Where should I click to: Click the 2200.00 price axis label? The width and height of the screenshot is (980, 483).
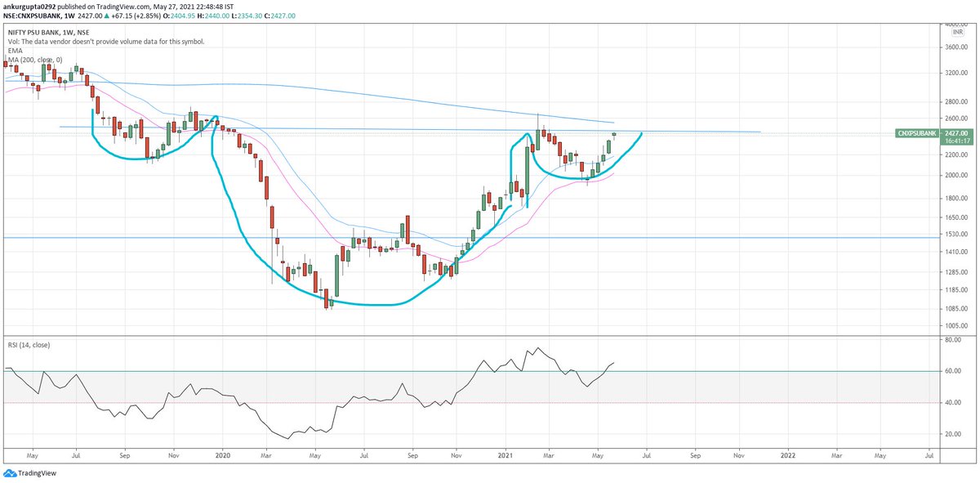pyautogui.click(x=956, y=154)
